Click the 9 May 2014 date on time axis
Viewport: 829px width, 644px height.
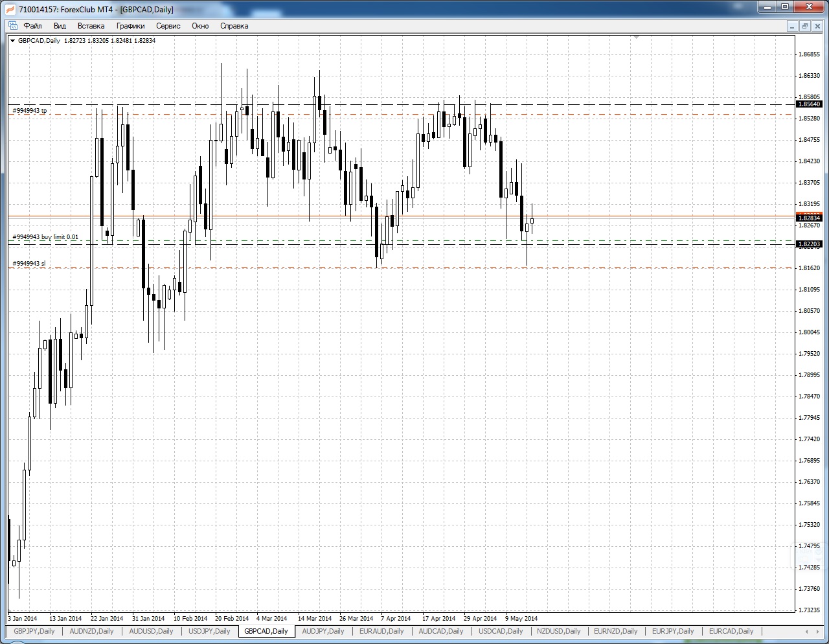pyautogui.click(x=521, y=619)
